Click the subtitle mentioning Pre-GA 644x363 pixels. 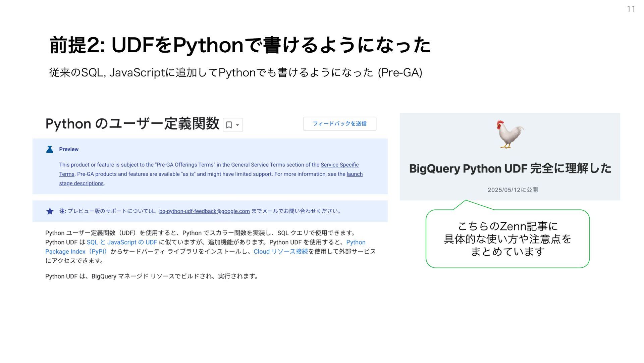click(235, 72)
